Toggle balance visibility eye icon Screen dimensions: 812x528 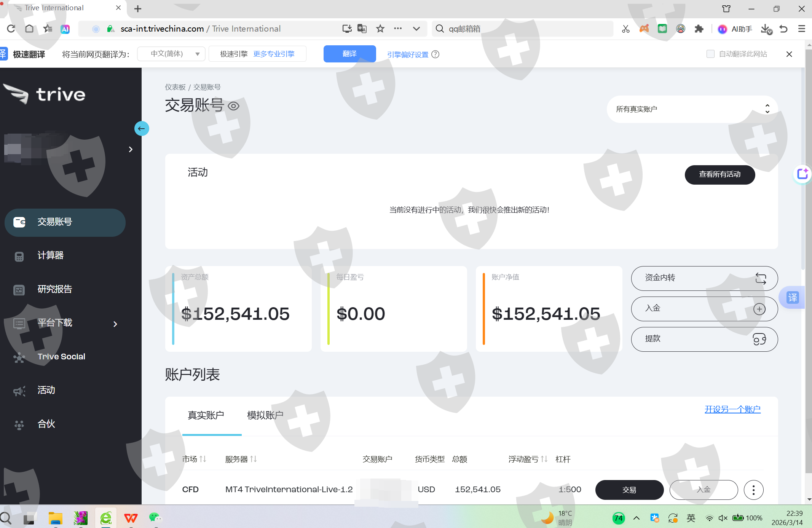pyautogui.click(x=233, y=106)
